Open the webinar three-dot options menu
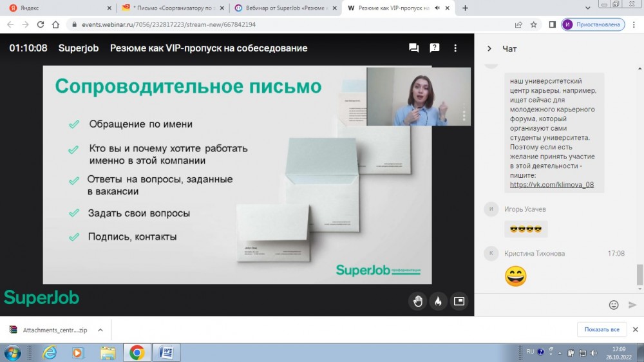The width and height of the screenshot is (644, 362). click(457, 48)
